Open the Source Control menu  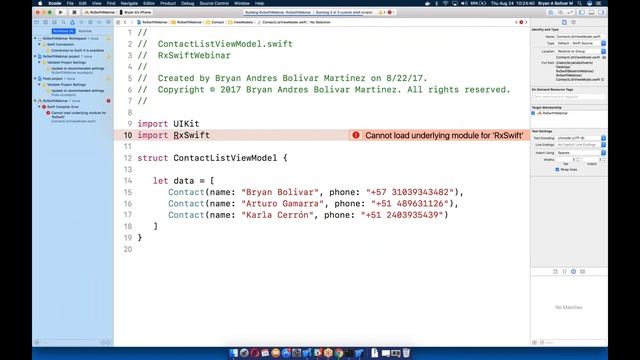[x=214, y=3]
